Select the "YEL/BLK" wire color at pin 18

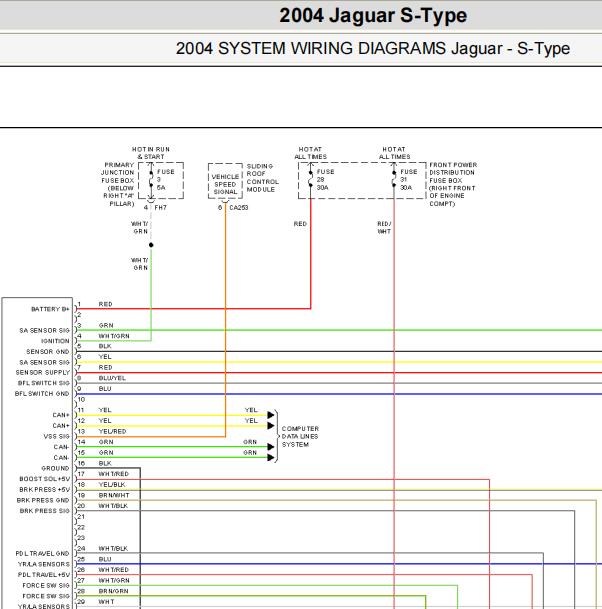point(112,485)
